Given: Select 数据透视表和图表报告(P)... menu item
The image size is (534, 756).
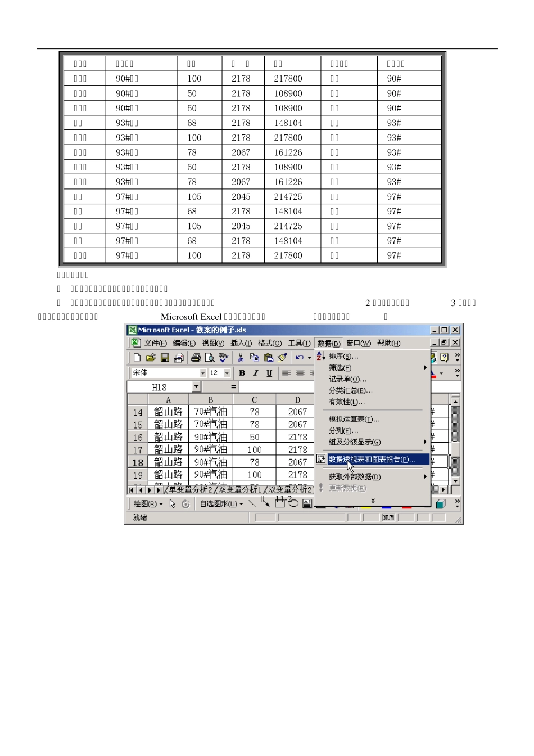Looking at the screenshot, I should pyautogui.click(x=373, y=459).
